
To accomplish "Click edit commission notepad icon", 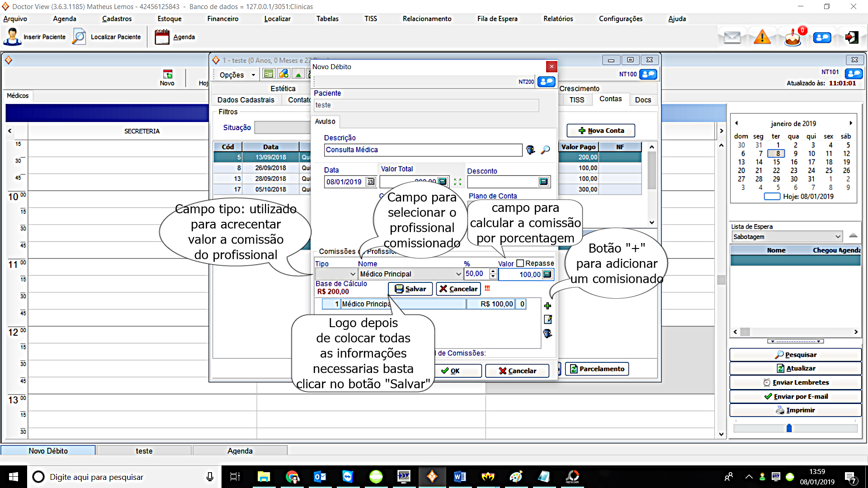I will [x=547, y=319].
